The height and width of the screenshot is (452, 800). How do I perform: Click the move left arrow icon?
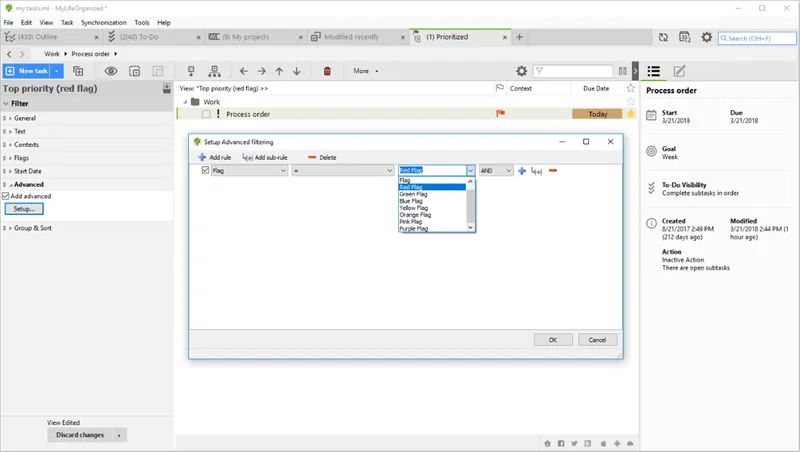pos(244,72)
